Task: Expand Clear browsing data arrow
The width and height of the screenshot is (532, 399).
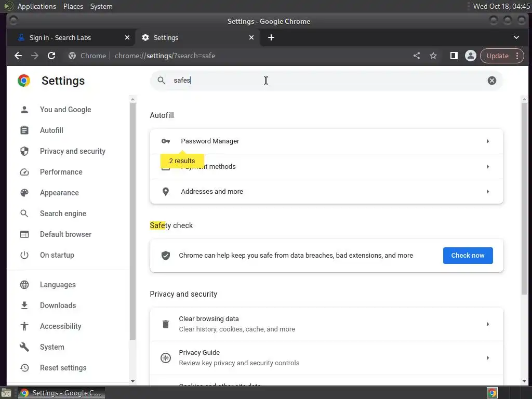Action: (487, 324)
